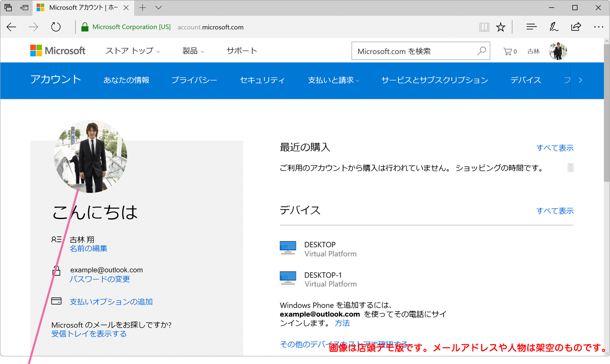Open the tab preview icon in title bar
The height and width of the screenshot is (364, 610).
point(8,8)
